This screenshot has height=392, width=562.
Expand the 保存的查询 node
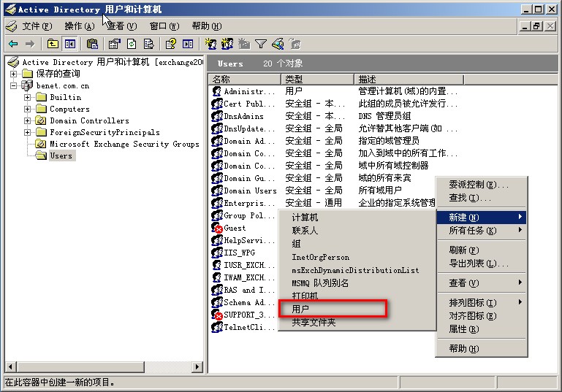coord(13,74)
